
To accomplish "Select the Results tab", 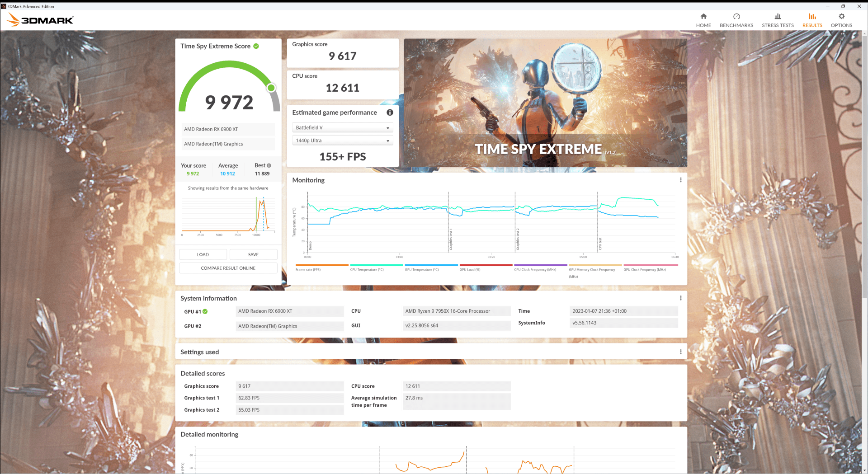I will click(812, 20).
